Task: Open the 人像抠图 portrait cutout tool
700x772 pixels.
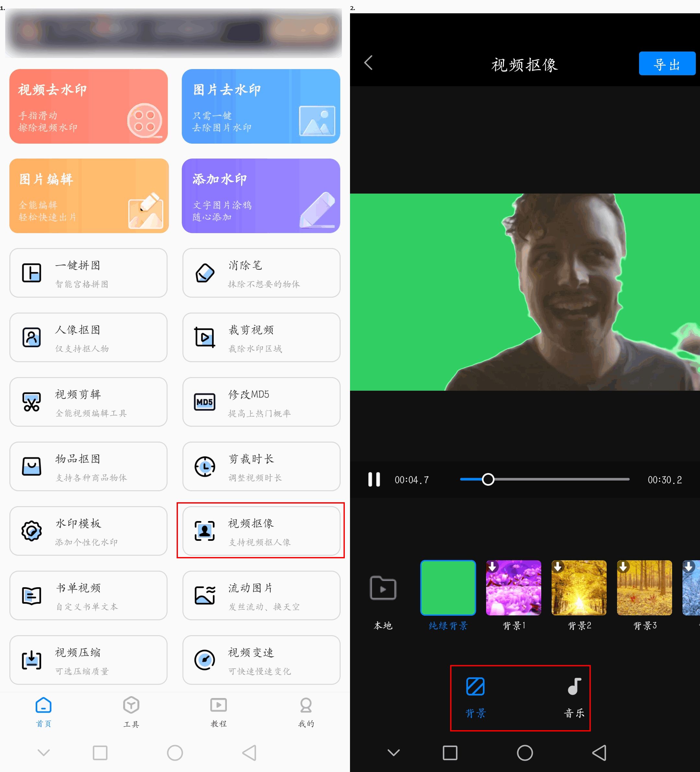Action: click(88, 338)
